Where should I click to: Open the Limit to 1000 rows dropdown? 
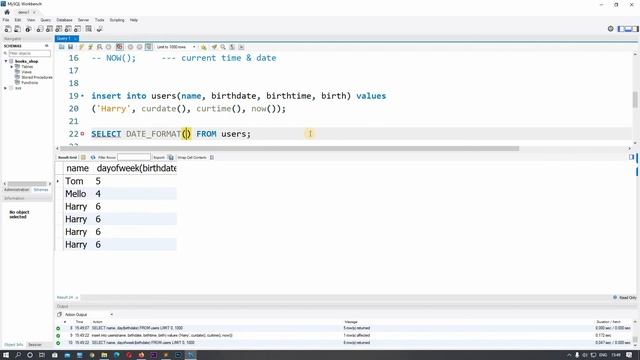[x=176, y=47]
